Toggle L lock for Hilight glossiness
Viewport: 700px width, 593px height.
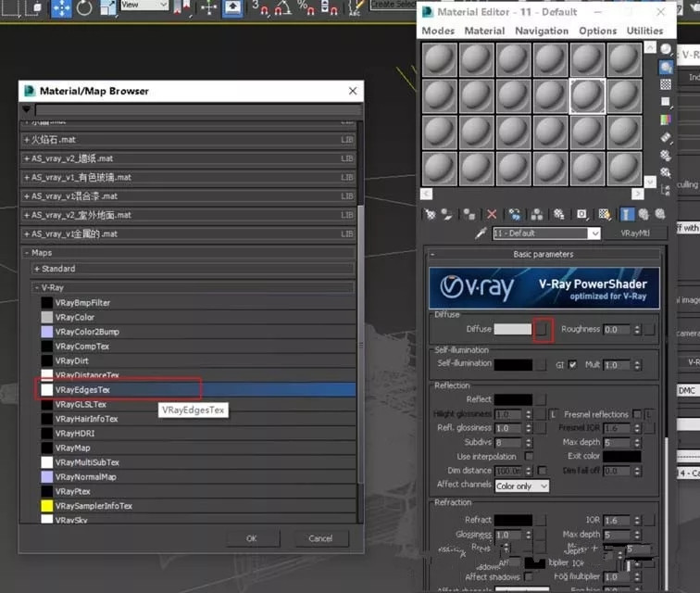click(553, 414)
